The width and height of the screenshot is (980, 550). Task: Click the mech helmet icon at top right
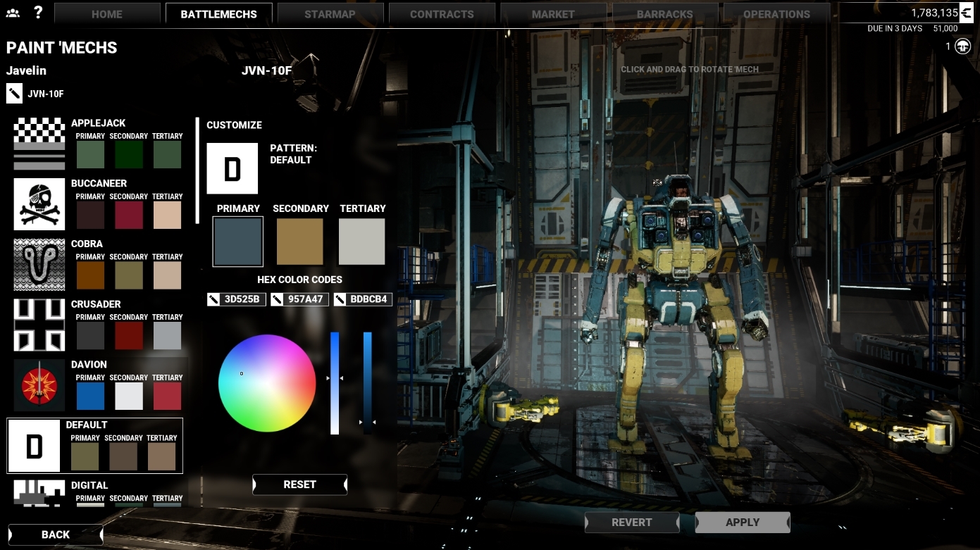pos(963,46)
